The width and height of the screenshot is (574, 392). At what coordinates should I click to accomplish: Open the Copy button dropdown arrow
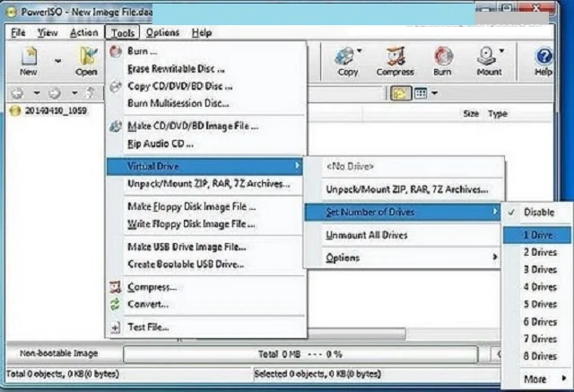360,51
